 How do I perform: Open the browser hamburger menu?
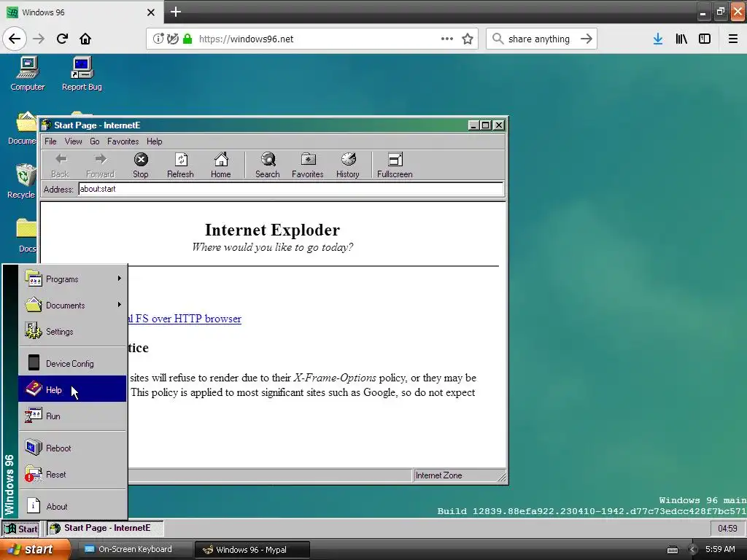click(733, 39)
